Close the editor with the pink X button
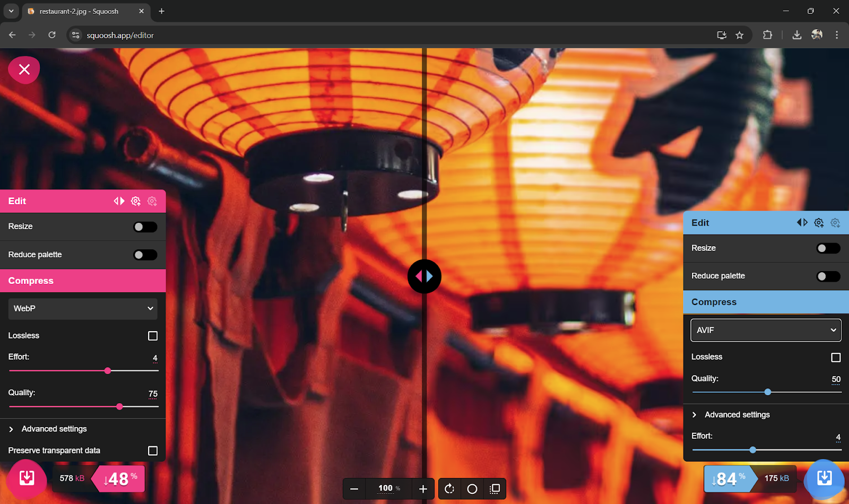Image resolution: width=849 pixels, height=504 pixels. point(24,69)
